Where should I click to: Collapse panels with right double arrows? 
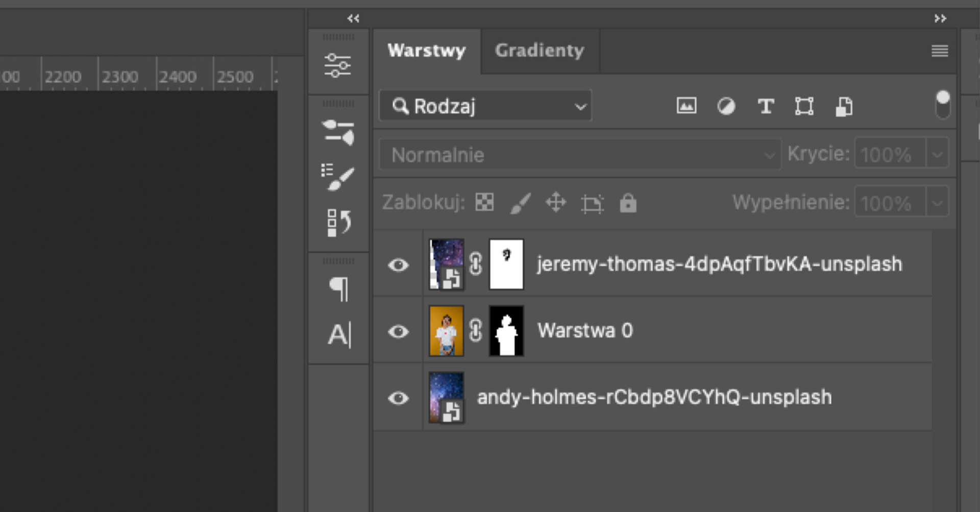[x=940, y=18]
